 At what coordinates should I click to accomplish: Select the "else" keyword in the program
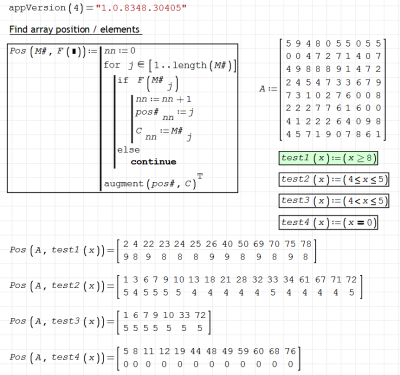(x=128, y=150)
